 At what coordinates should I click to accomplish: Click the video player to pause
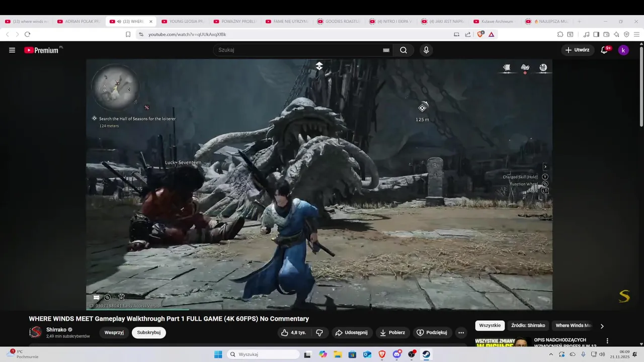[x=319, y=184]
